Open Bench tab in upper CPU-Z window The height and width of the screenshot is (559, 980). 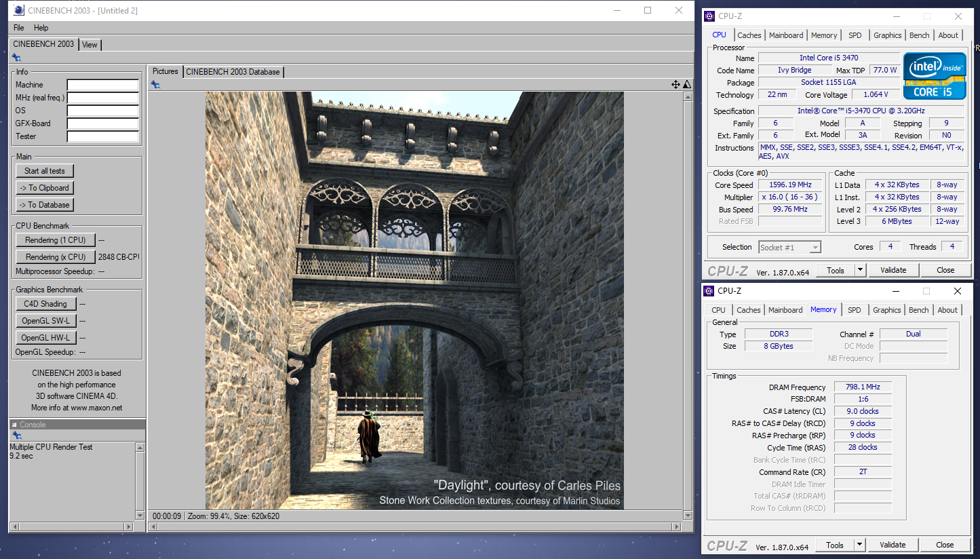pyautogui.click(x=920, y=35)
